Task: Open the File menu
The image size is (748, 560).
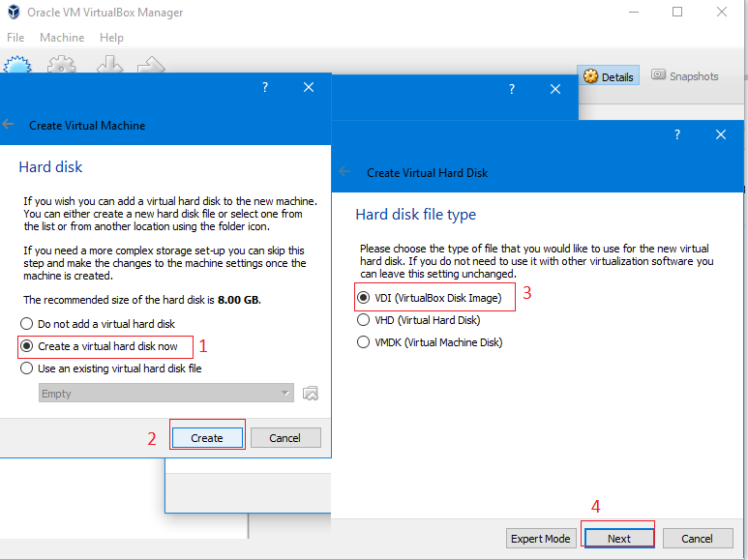Action: (x=15, y=37)
